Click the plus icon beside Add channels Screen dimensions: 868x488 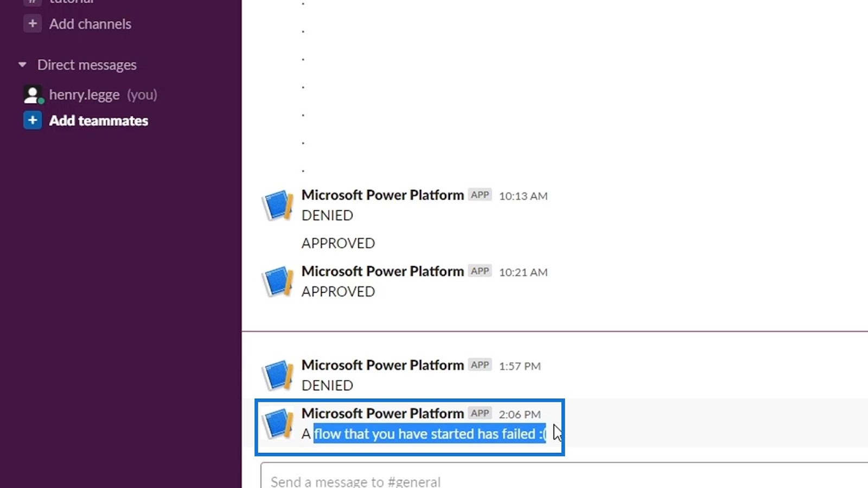coord(33,24)
